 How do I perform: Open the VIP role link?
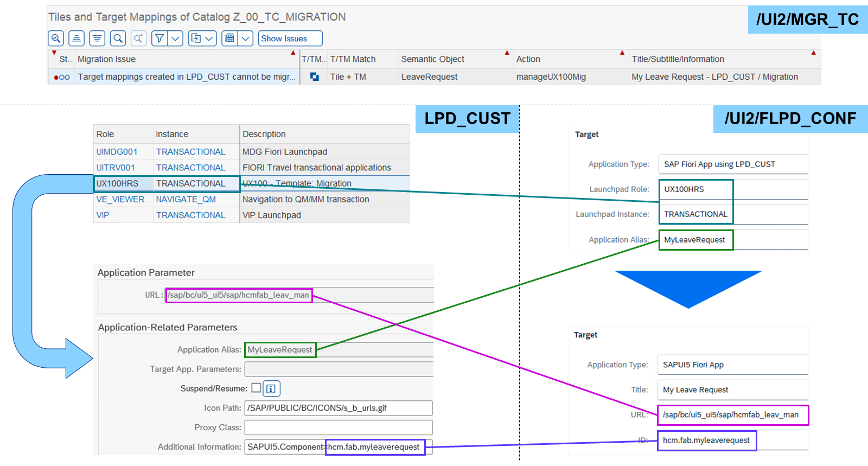pyautogui.click(x=103, y=215)
